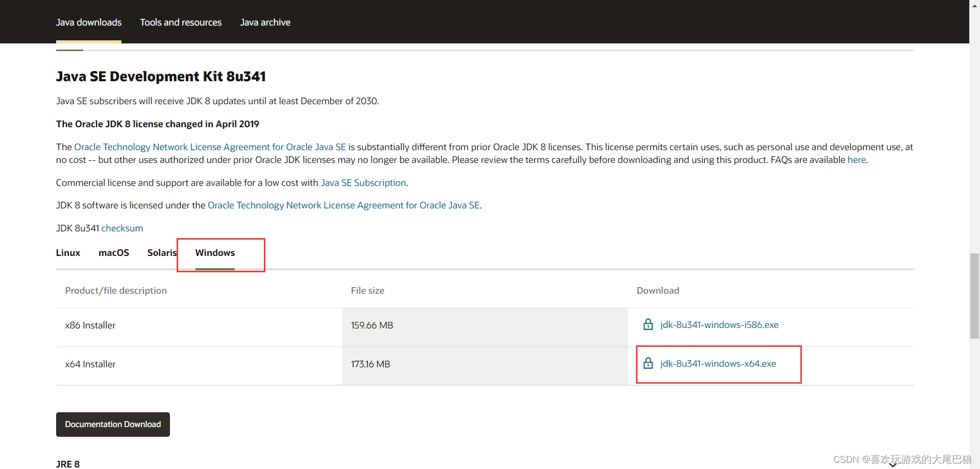Switch to Java archive tab
980x469 pixels.
pyautogui.click(x=265, y=22)
